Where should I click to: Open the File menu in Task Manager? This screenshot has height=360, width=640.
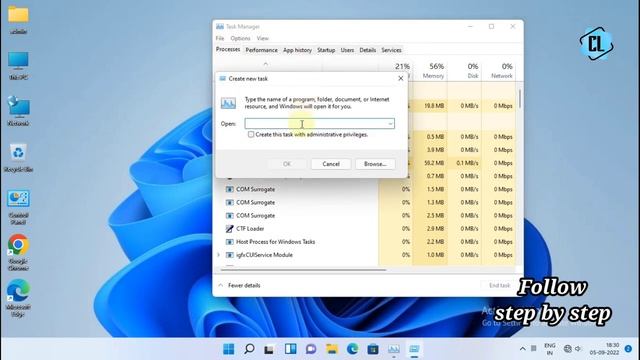(x=220, y=38)
